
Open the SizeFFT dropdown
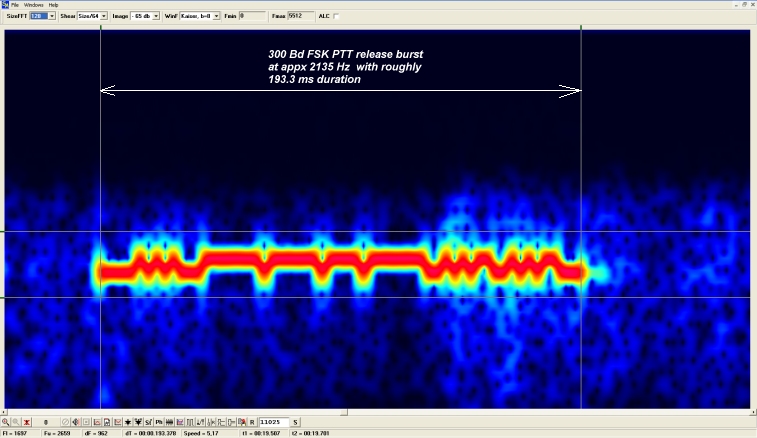(x=53, y=16)
